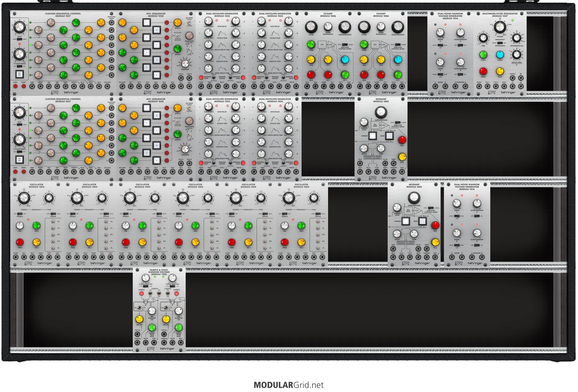Click the 'MULTIMODE FILTER/RESONATOR' module title
This screenshot has width=578, height=392.
coord(500,14)
